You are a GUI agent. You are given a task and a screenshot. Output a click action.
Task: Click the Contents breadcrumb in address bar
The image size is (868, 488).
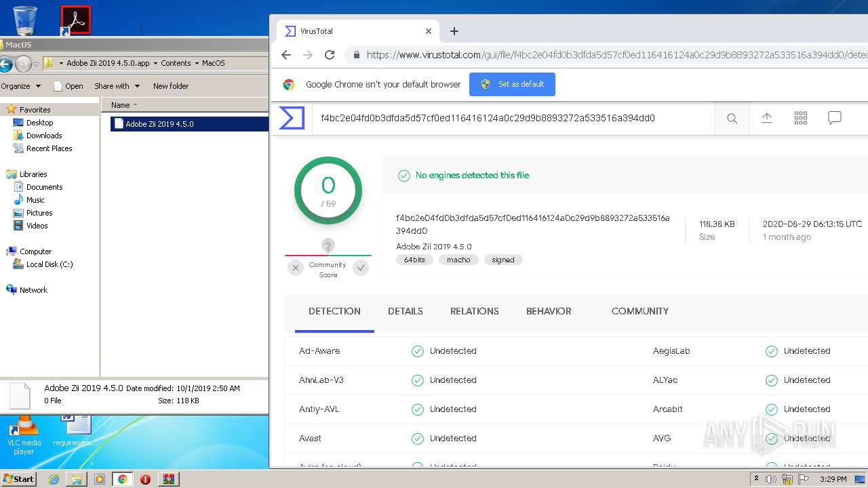pos(176,63)
